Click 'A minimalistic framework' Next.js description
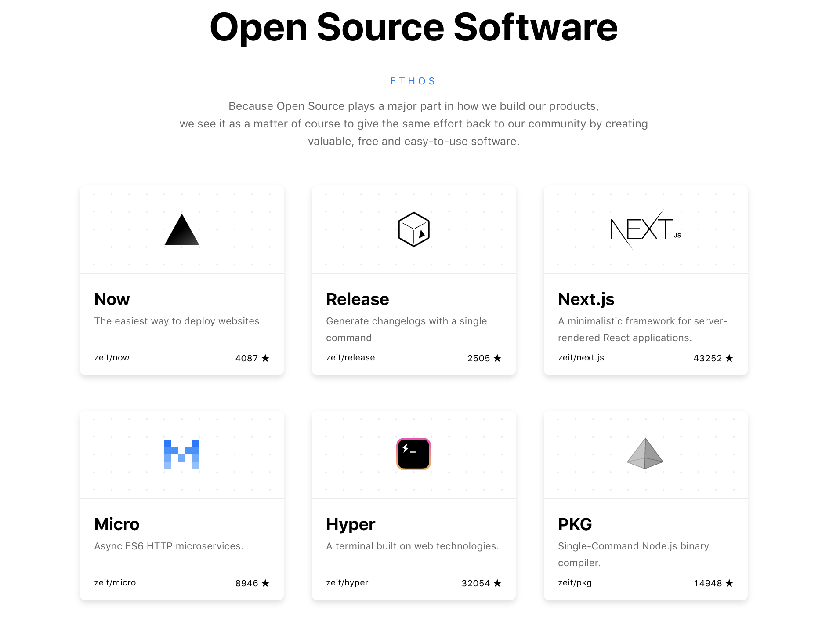Viewport: 840px width, 618px height. click(x=642, y=329)
